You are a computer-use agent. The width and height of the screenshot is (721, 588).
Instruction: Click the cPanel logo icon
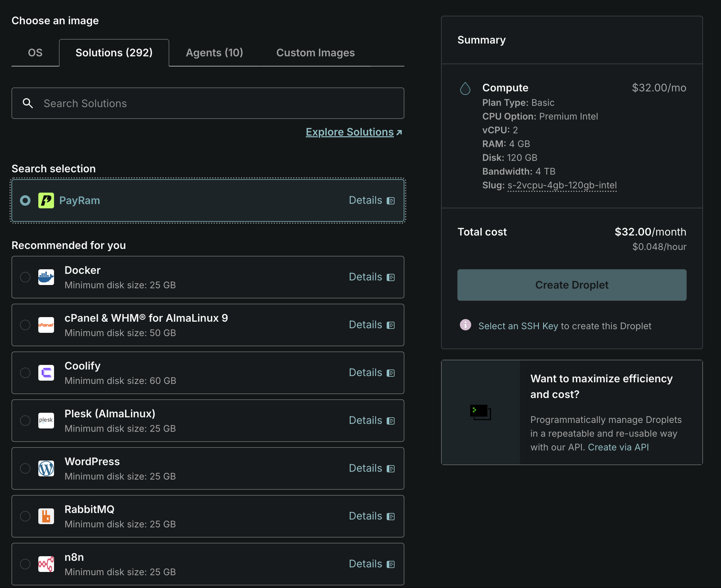[46, 325]
